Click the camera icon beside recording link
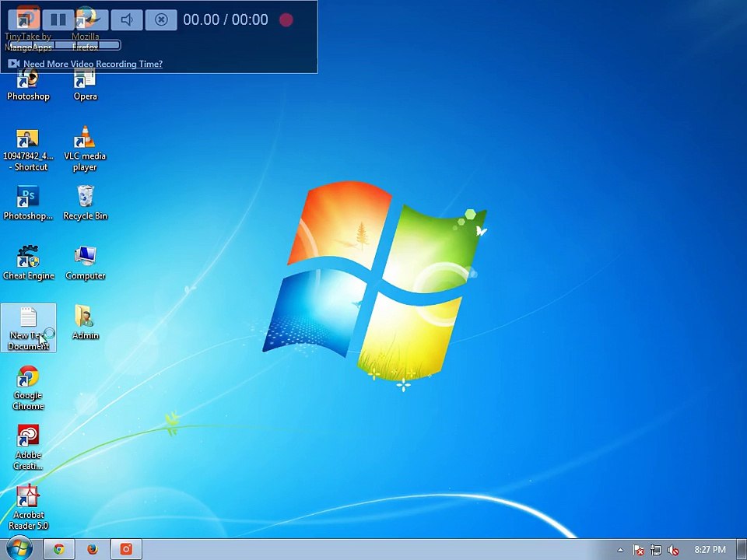This screenshot has height=560, width=747. pos(14,63)
